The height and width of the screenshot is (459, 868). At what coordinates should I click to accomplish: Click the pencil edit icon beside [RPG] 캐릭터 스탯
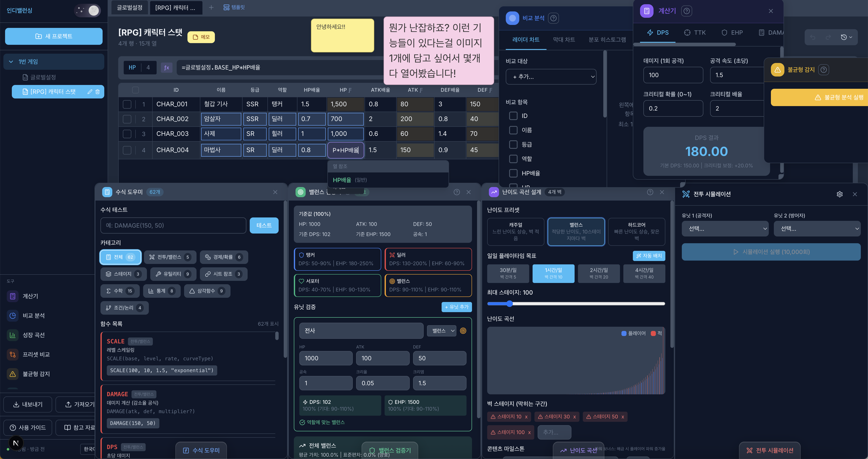pyautogui.click(x=90, y=92)
